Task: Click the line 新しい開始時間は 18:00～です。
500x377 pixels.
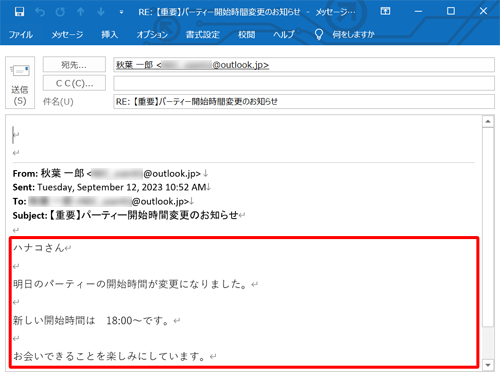Action: (x=91, y=320)
